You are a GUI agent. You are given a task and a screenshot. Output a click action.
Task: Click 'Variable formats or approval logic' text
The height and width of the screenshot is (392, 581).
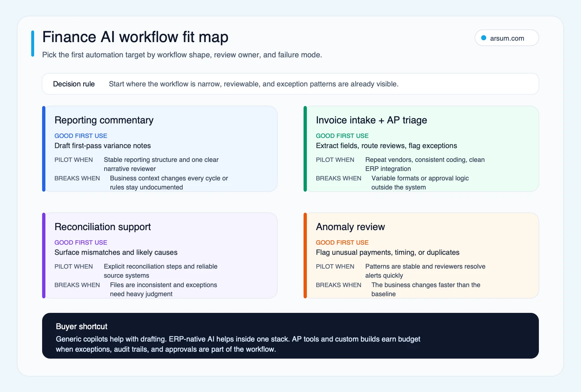tap(420, 183)
